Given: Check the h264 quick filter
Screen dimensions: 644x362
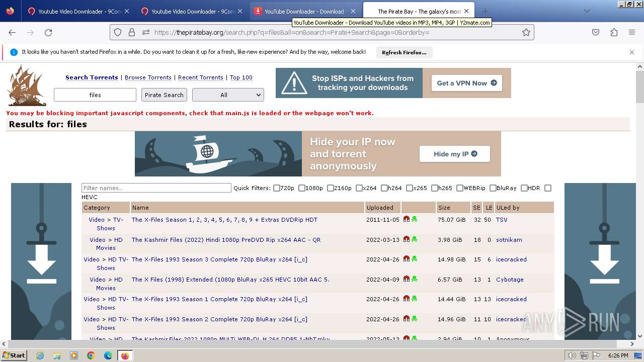Looking at the screenshot, I should [384, 188].
